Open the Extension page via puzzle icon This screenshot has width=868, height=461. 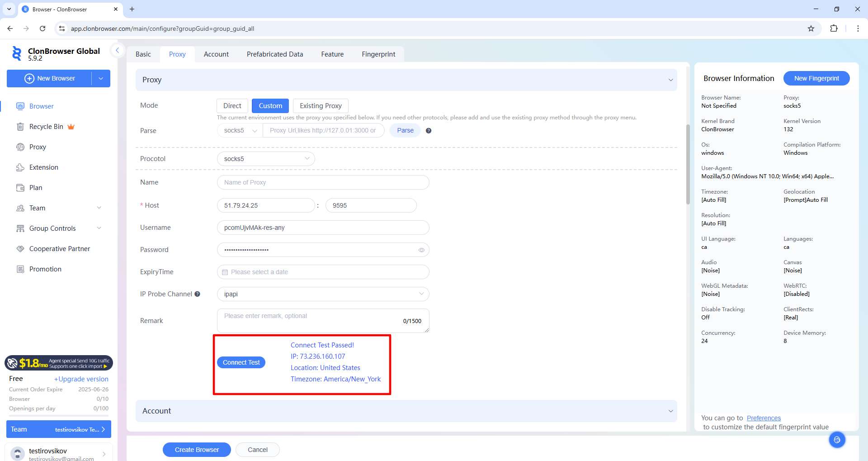click(20, 167)
